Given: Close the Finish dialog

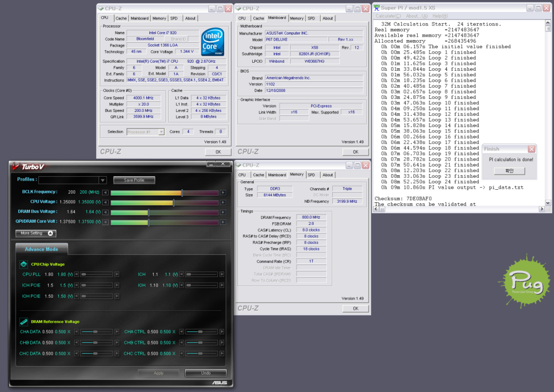Looking at the screenshot, I should [531, 149].
